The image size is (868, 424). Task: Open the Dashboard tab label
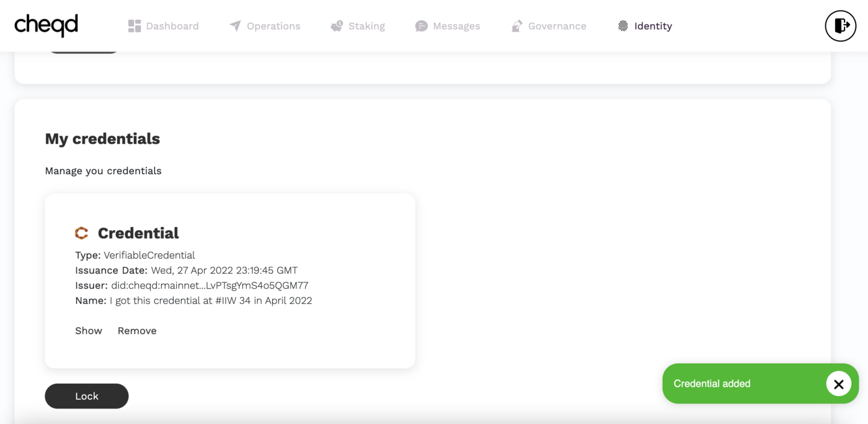pos(172,26)
